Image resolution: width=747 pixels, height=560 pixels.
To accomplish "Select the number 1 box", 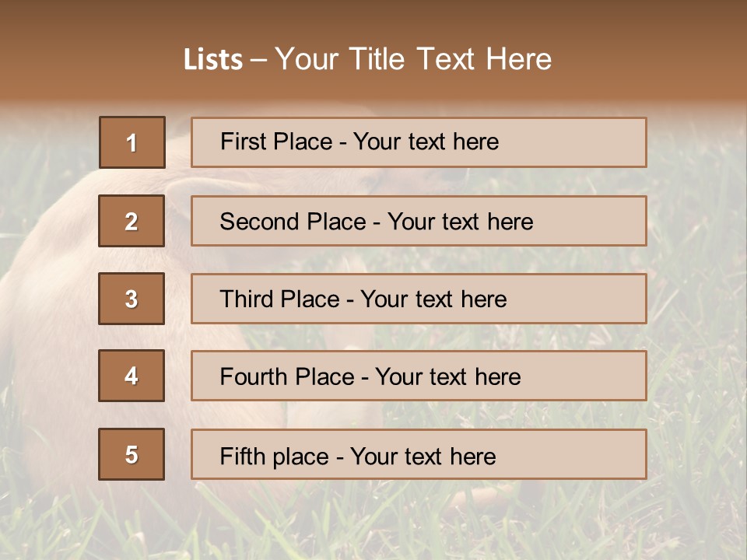I will pos(132,142).
